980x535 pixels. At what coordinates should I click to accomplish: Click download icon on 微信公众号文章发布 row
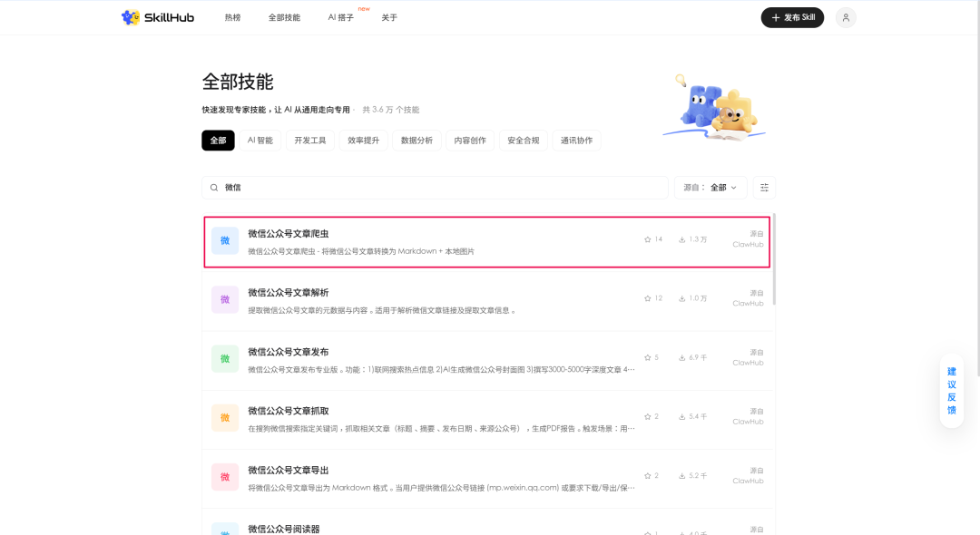coord(681,357)
